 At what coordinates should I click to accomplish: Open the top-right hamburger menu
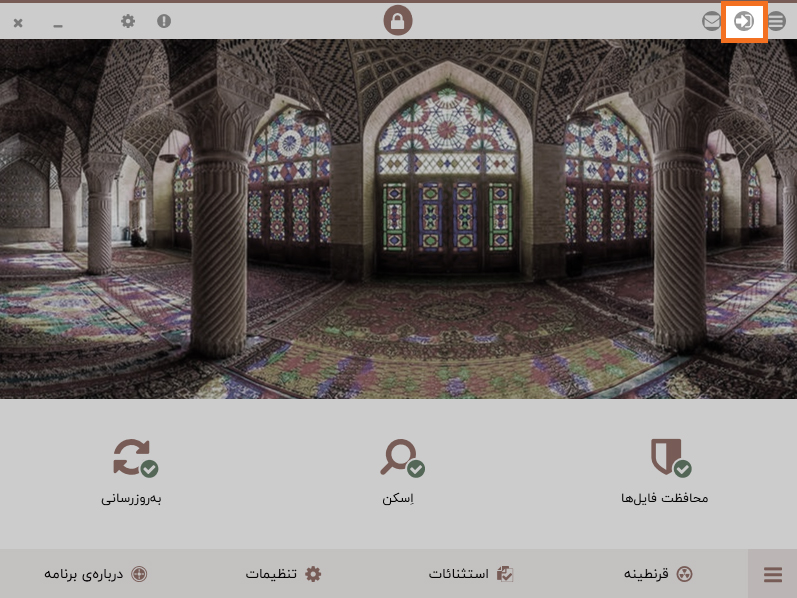776,21
